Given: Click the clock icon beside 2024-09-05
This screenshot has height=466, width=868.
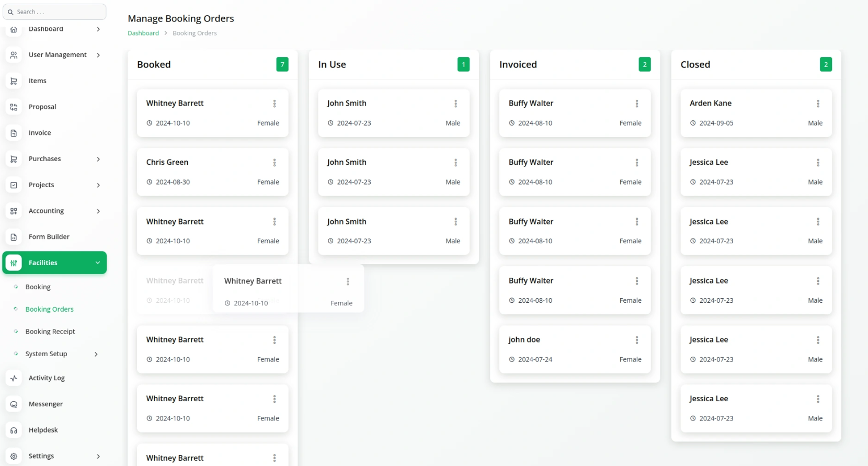Looking at the screenshot, I should 693,123.
